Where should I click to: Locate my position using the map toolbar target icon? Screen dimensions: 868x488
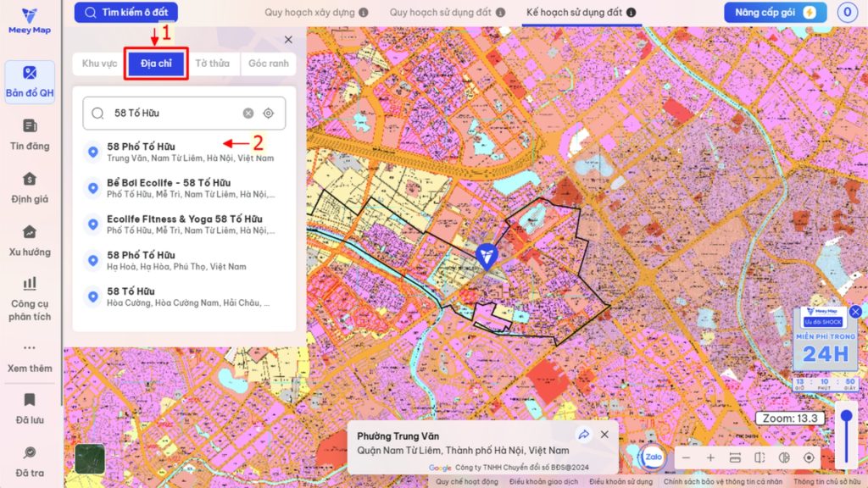[809, 457]
